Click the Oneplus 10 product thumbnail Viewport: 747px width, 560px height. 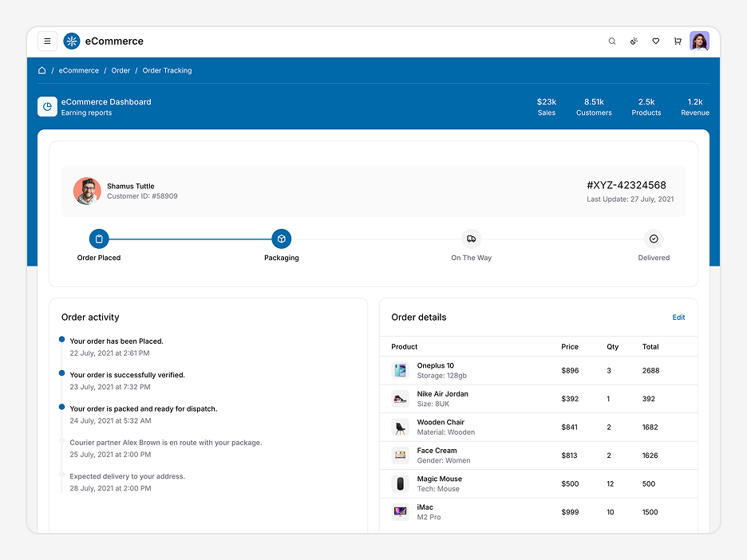pyautogui.click(x=400, y=370)
